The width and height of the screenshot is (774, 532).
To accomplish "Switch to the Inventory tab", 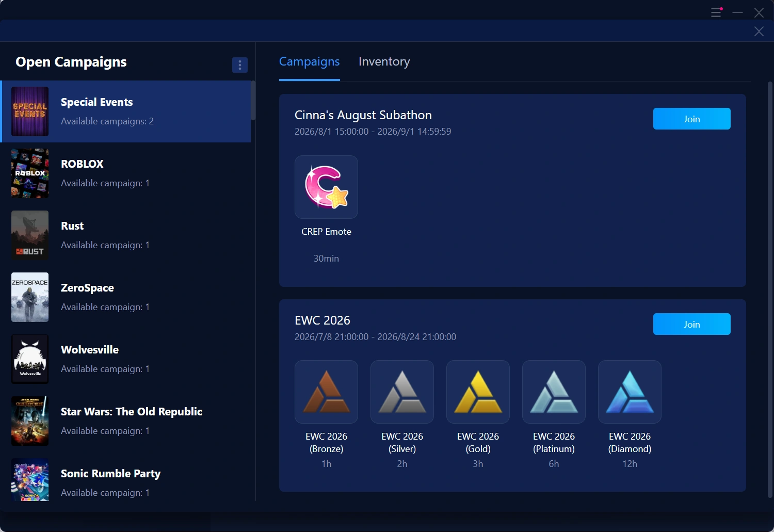I will tap(384, 61).
